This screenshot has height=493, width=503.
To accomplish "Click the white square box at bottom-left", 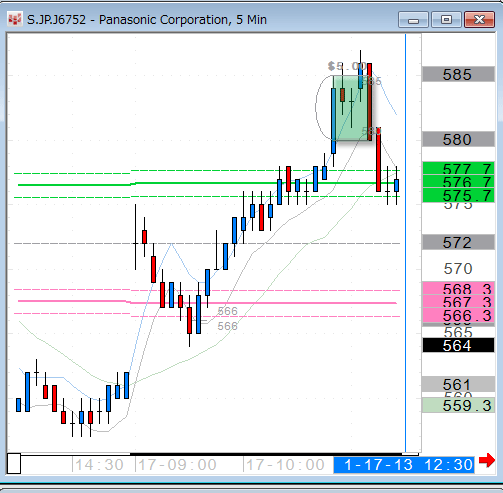I will click(x=14, y=463).
